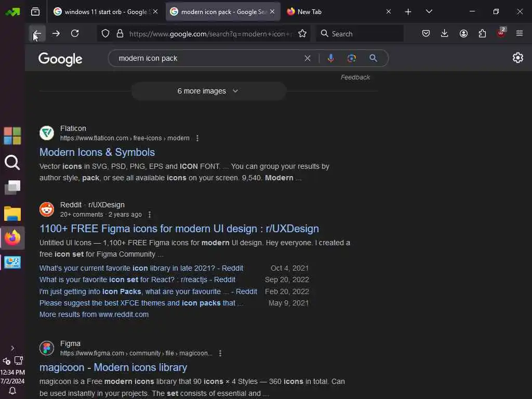
Task: Submit search with Google magnifier icon
Action: (x=373, y=58)
